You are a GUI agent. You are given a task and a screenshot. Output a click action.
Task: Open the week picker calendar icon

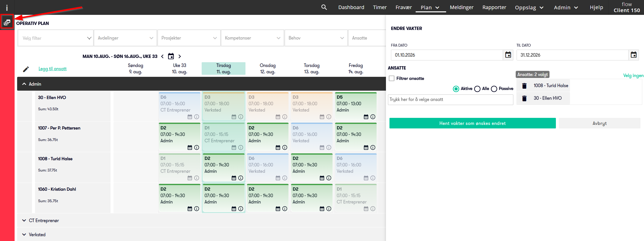point(171,56)
